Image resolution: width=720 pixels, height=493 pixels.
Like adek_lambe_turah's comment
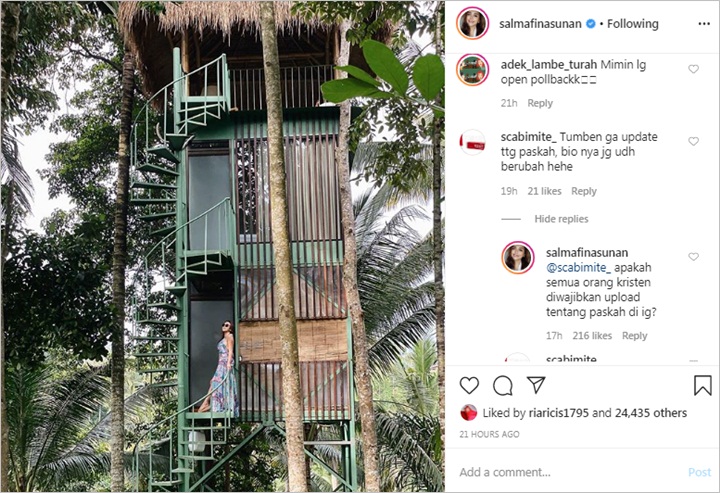(694, 69)
